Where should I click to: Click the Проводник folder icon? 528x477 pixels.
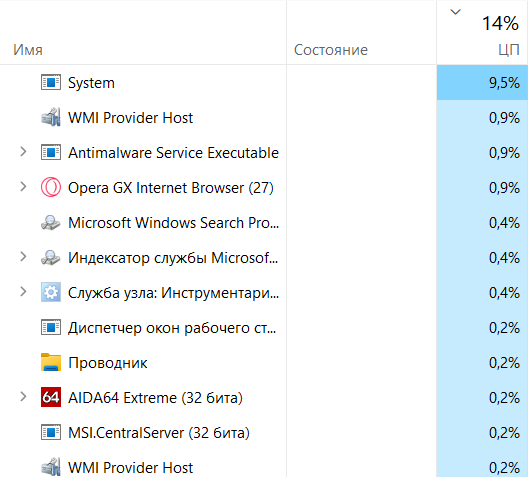point(51,362)
